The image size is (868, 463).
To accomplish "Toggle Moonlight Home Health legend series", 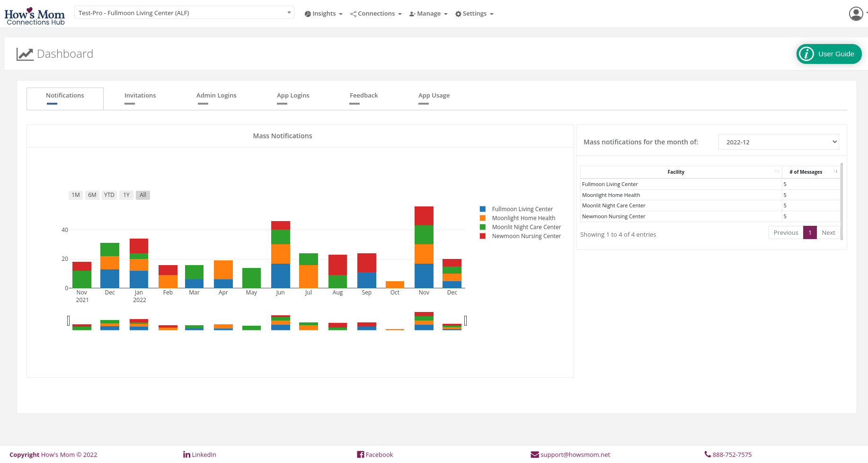I will [x=523, y=218].
